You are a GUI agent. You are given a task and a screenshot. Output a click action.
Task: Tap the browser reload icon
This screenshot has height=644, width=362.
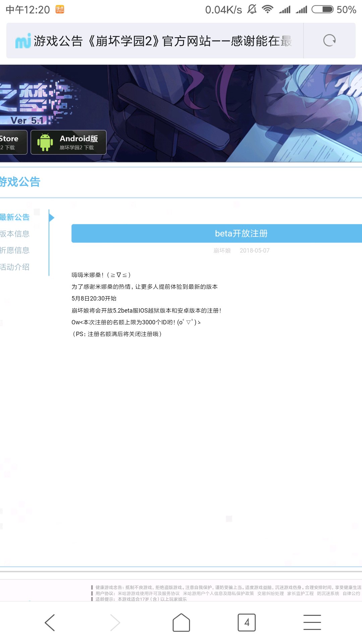(x=329, y=41)
